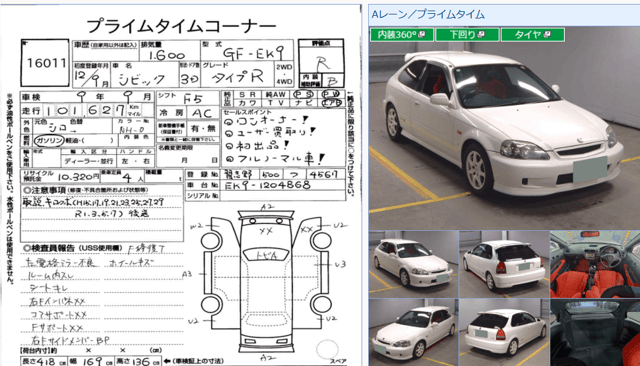The height and width of the screenshot is (366, 640).
Task: Select the red-seat dashboard interior thumbnail
Action: [595, 264]
